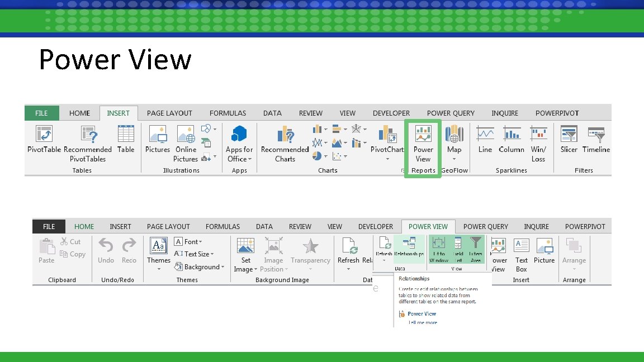
Task: Click the Pictures icon in Illustrations
Action: (x=158, y=134)
